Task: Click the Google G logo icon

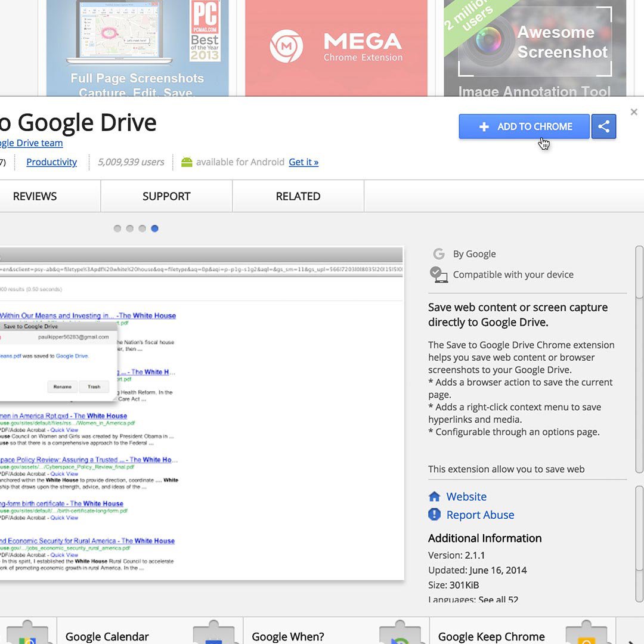Action: [x=439, y=254]
